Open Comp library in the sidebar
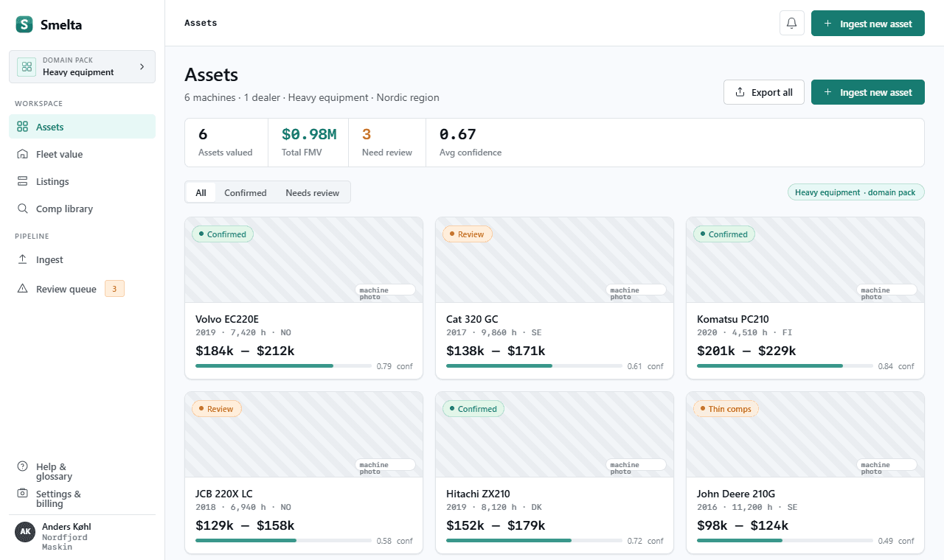Screen dimensions: 944x560 83,209
